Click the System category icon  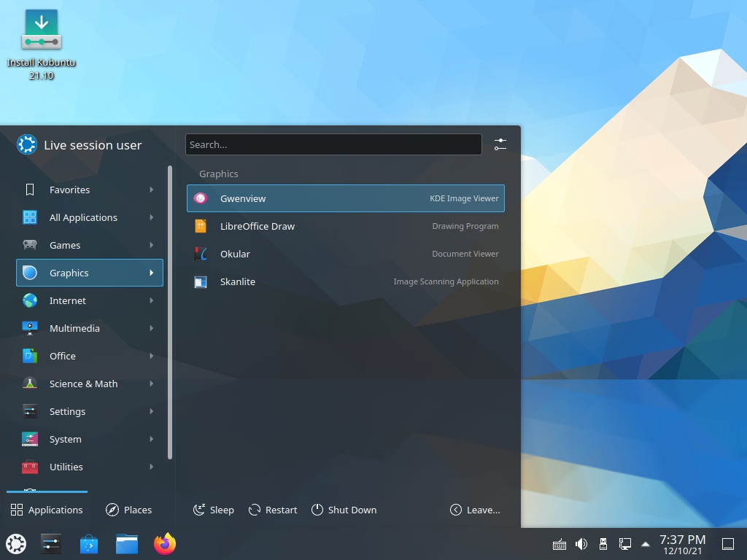tap(29, 438)
